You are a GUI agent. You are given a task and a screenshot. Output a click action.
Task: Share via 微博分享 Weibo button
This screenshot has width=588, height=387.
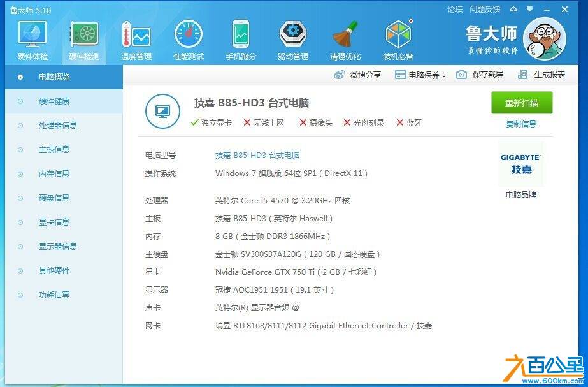coord(357,75)
